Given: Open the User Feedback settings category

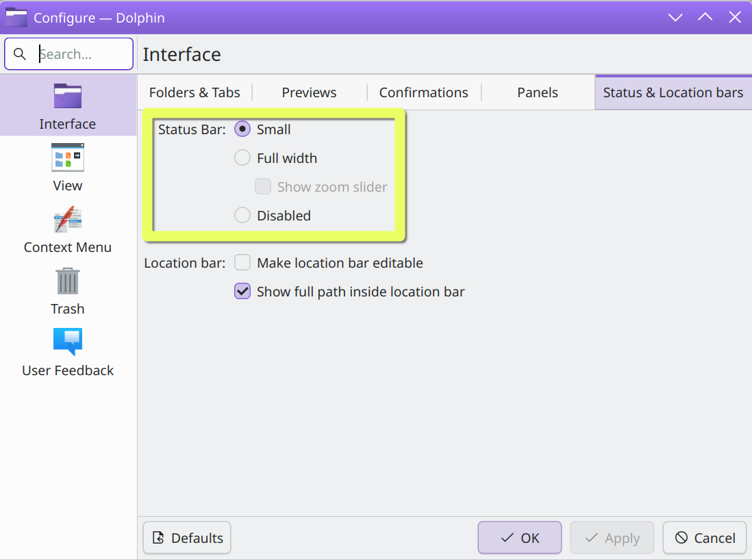Looking at the screenshot, I should [x=68, y=353].
